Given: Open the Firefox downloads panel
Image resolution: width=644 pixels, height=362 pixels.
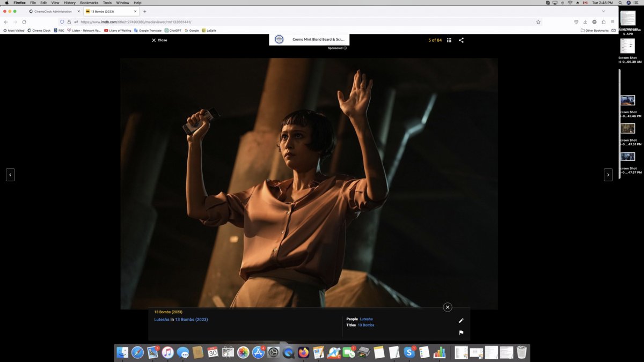Looking at the screenshot, I should [x=585, y=22].
